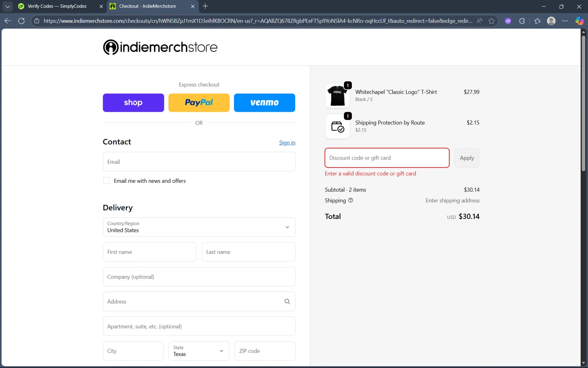The height and width of the screenshot is (368, 588).
Task: Click the indiemerchstore logo
Action: coord(160,47)
